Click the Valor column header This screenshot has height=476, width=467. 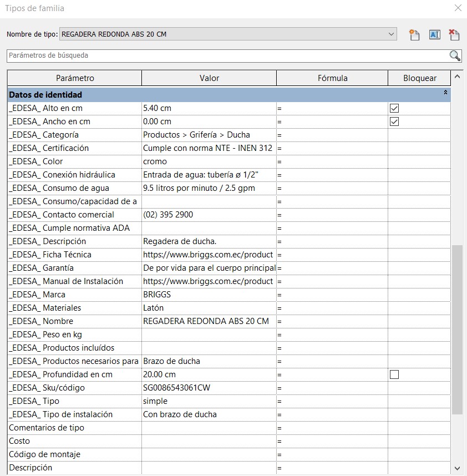click(209, 78)
